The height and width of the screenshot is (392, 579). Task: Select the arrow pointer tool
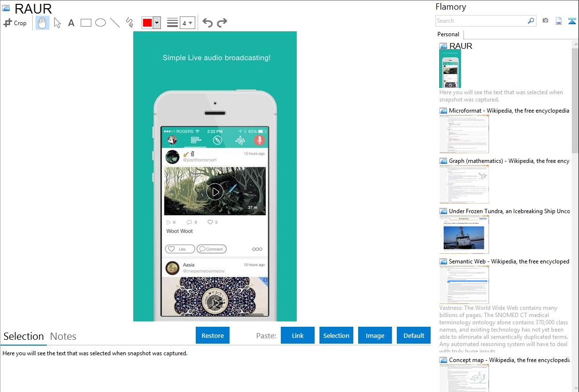point(57,23)
